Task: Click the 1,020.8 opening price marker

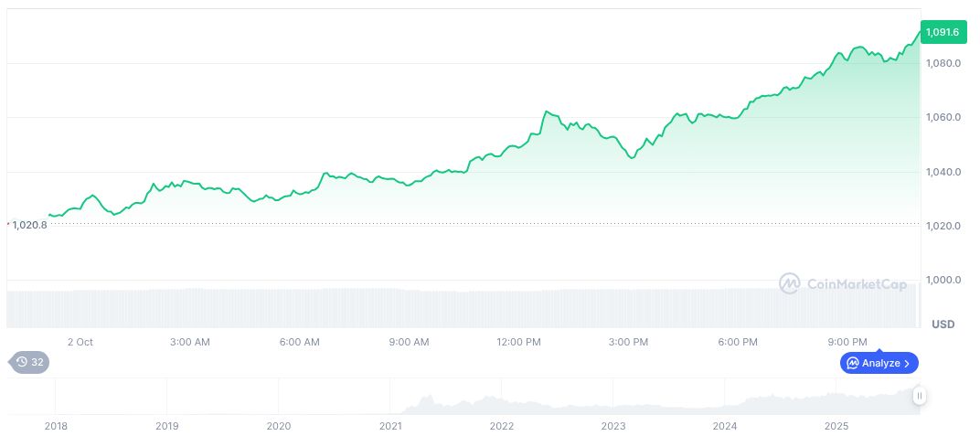Action: coord(28,224)
